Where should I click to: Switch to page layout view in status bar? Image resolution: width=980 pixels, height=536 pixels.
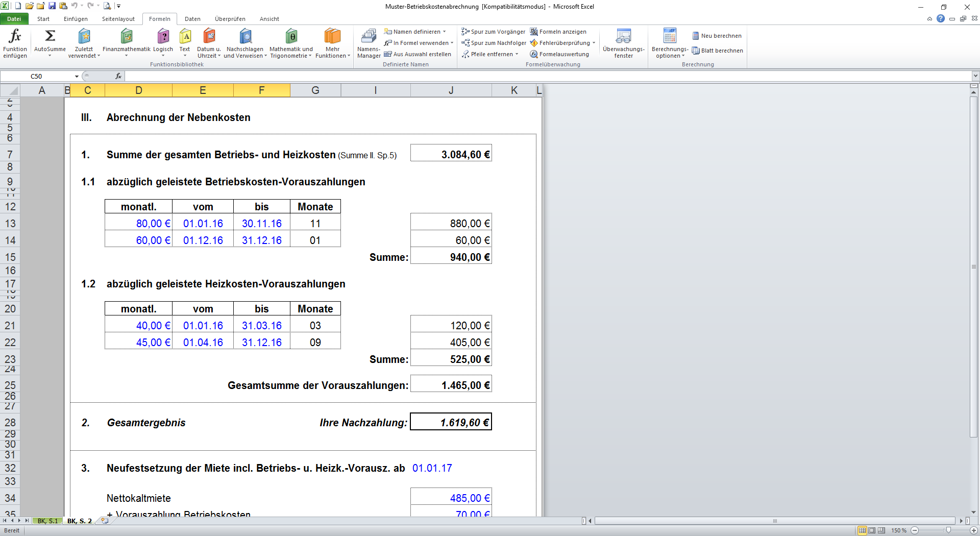pos(872,530)
